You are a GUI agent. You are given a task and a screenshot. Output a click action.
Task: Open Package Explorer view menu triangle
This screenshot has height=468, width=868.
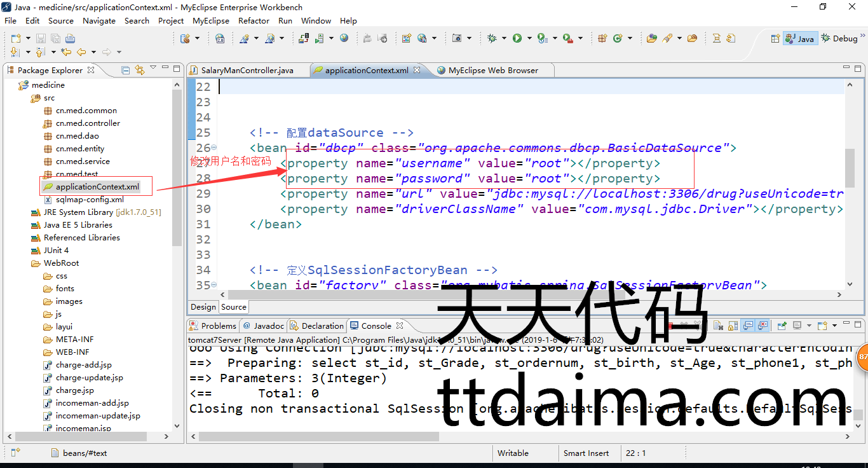154,69
